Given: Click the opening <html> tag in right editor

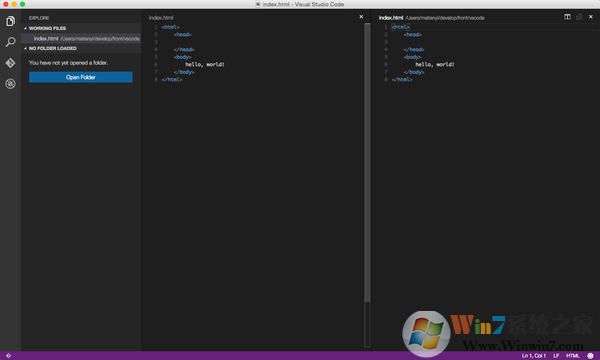Looking at the screenshot, I should [x=401, y=27].
